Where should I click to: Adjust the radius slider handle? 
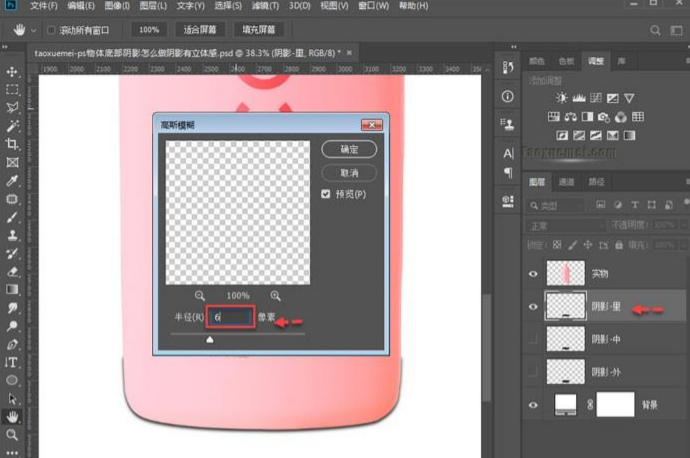(x=210, y=339)
